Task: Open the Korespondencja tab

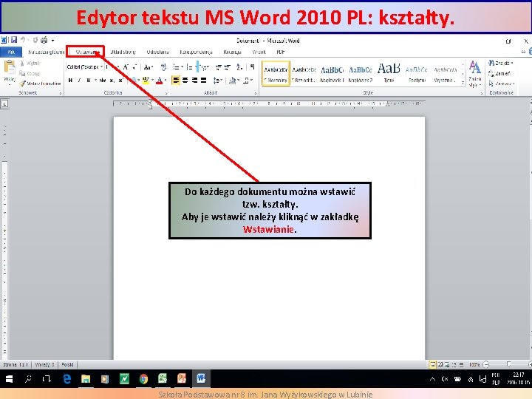Action: (196, 52)
